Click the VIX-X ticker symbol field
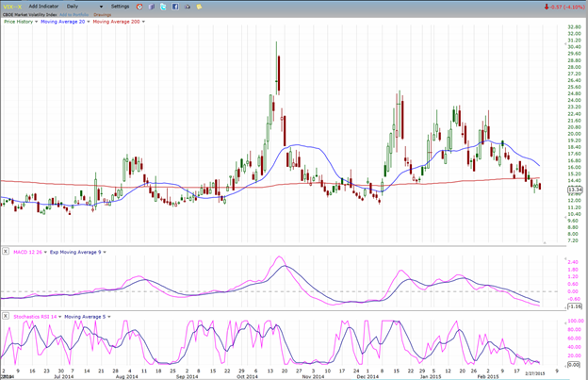 [10, 7]
